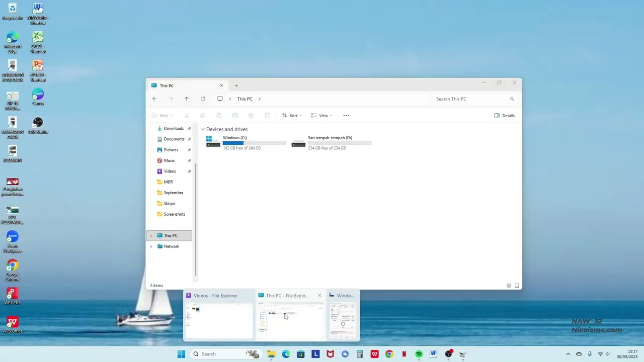
Task: Click the Windows (C:) storage usage bar
Action: click(254, 143)
